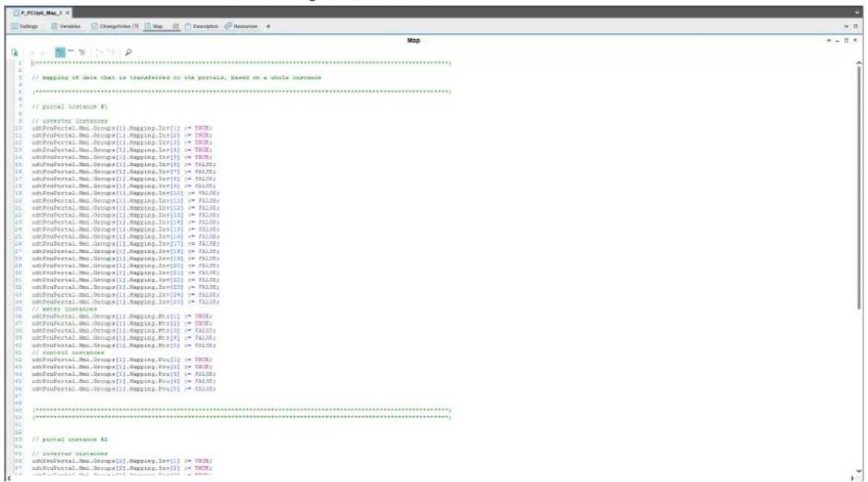Switch to the ChangeNotes tab
The width and height of the screenshot is (868, 482).
[x=115, y=26]
